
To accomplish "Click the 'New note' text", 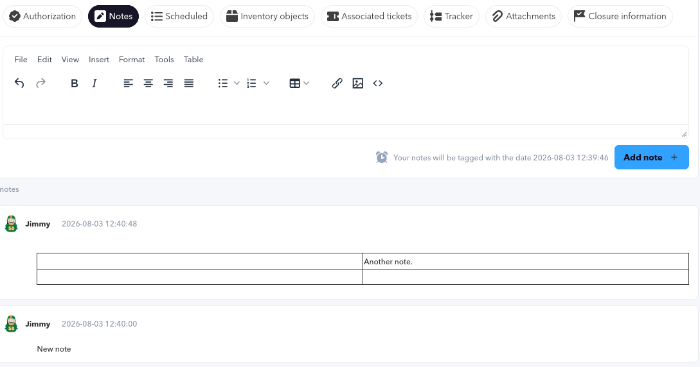I will pos(54,349).
